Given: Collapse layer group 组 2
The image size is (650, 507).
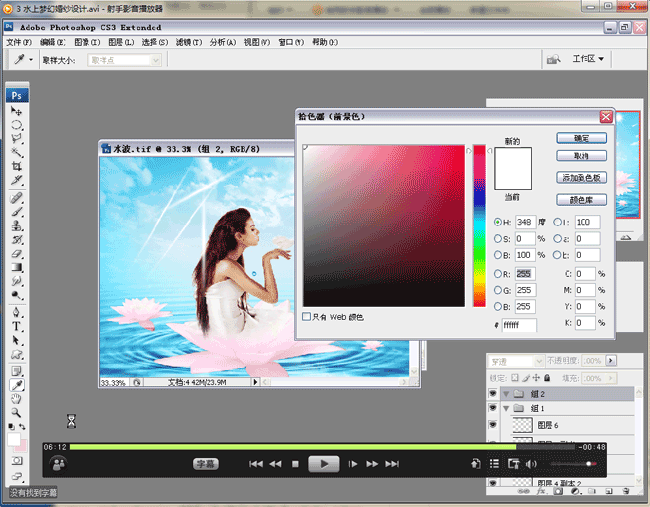Looking at the screenshot, I should coord(506,393).
